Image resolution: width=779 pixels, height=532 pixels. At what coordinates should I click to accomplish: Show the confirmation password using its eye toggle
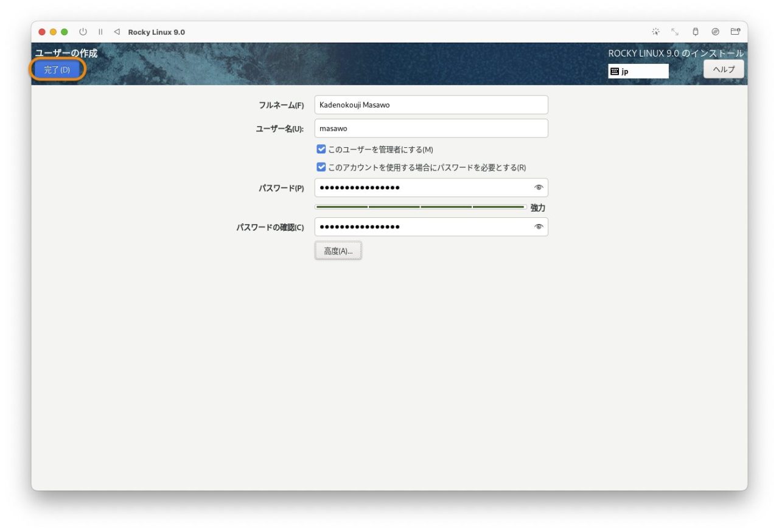click(539, 226)
